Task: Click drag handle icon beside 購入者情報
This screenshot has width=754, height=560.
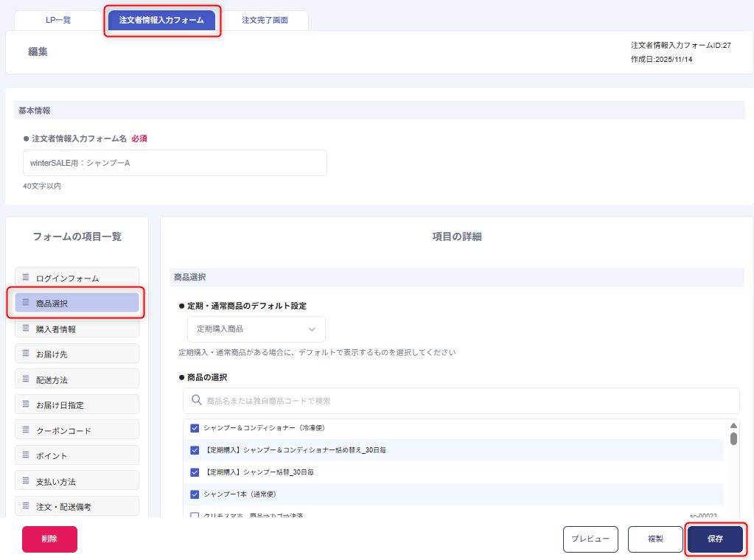Action: pos(26,329)
